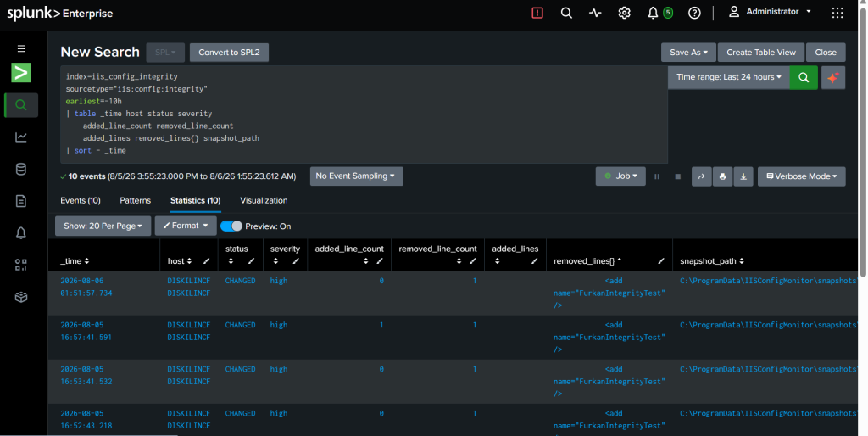
Task: Open the activity pulse icon
Action: 595,13
